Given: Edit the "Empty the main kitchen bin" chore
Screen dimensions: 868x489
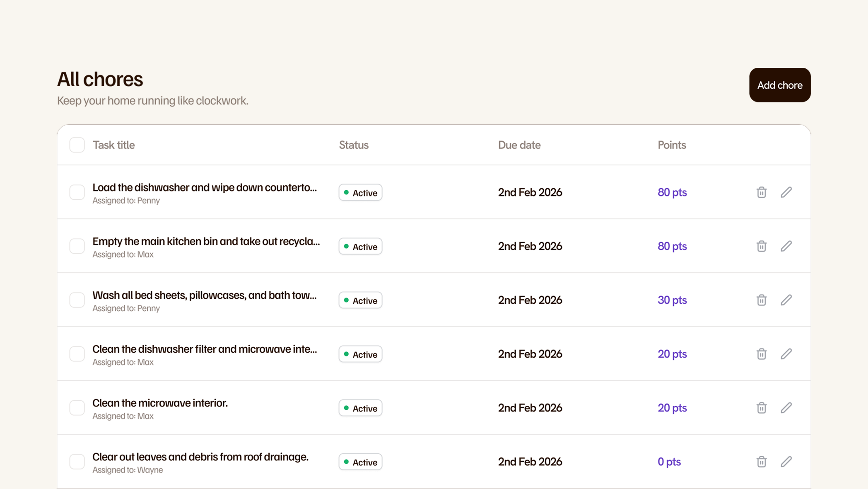Looking at the screenshot, I should point(786,246).
